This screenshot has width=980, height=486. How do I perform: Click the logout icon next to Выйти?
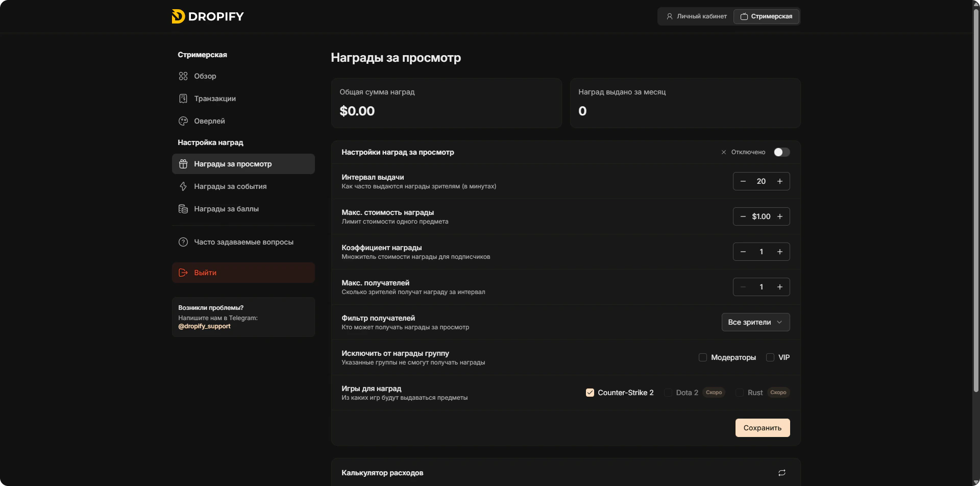click(183, 273)
